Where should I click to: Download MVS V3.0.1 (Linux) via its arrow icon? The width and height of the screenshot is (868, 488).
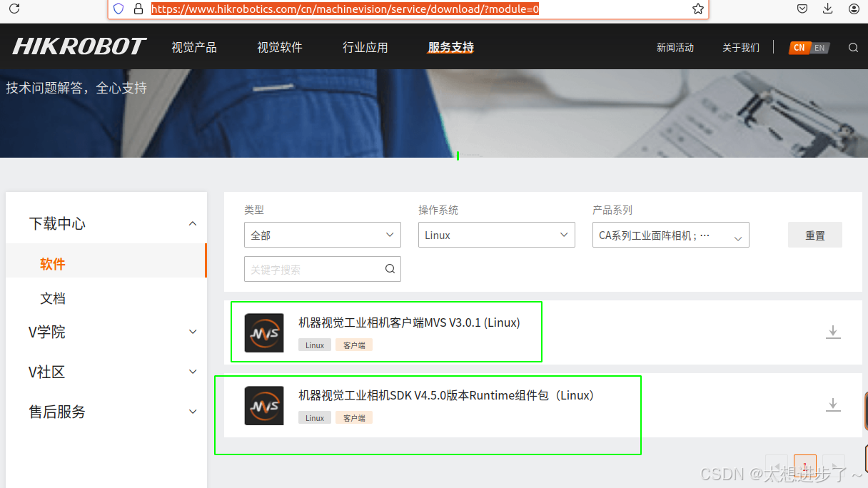833,332
